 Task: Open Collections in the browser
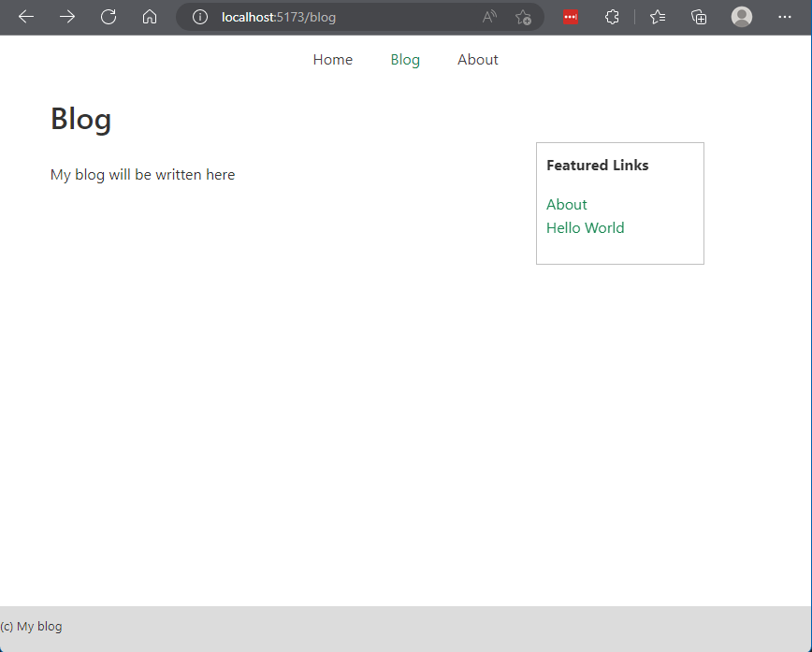click(698, 16)
